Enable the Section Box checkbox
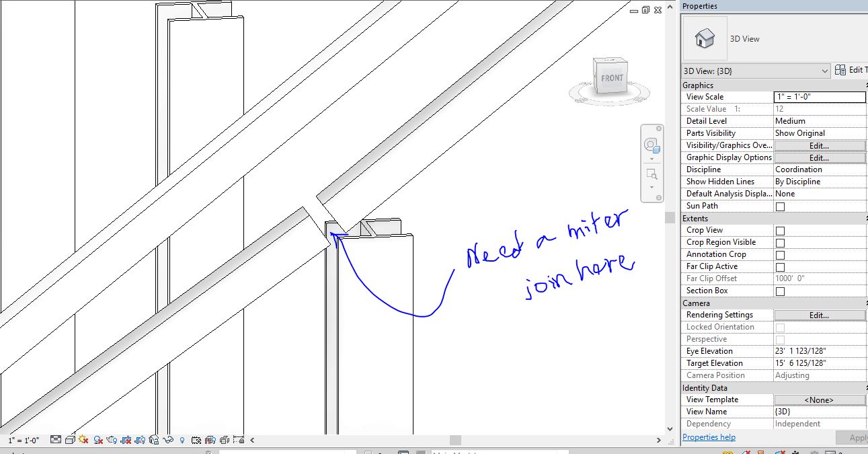Viewport: 868px width, 454px height. point(781,291)
